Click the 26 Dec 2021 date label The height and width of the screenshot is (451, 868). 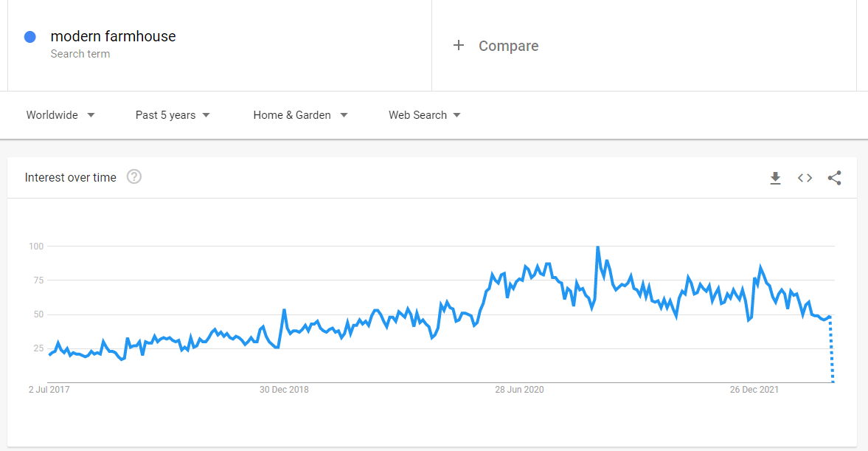754,390
